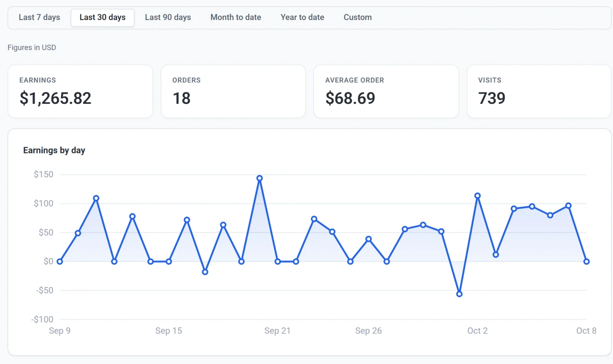This screenshot has height=364, width=613.
Task: Click the Sep 15 x-axis label
Action: (169, 331)
